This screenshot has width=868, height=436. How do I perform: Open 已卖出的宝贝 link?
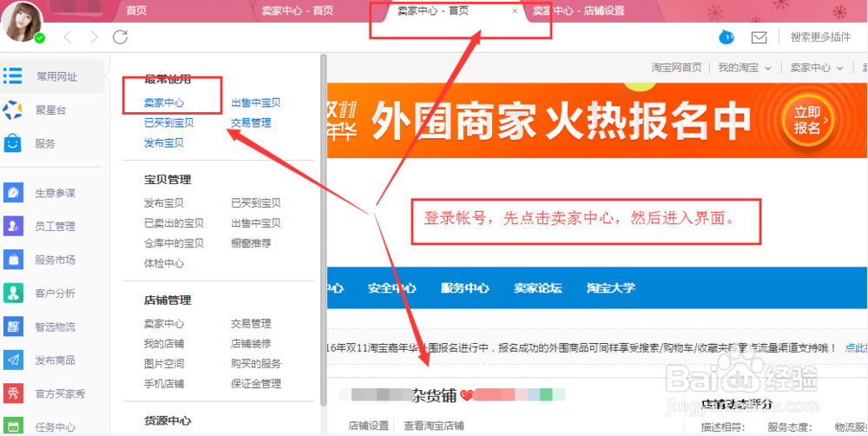point(174,223)
